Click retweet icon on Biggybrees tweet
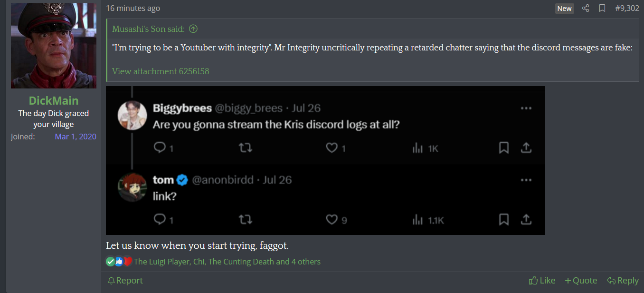This screenshot has width=644, height=293. (x=245, y=148)
